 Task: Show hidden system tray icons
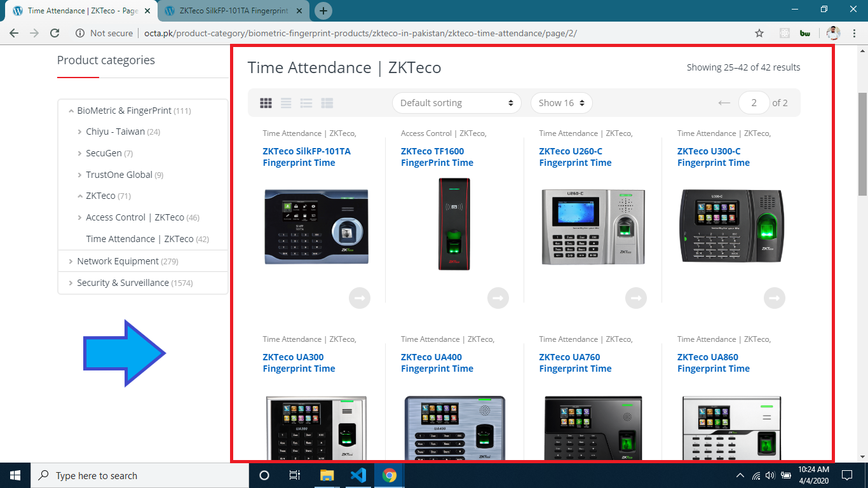tap(740, 475)
